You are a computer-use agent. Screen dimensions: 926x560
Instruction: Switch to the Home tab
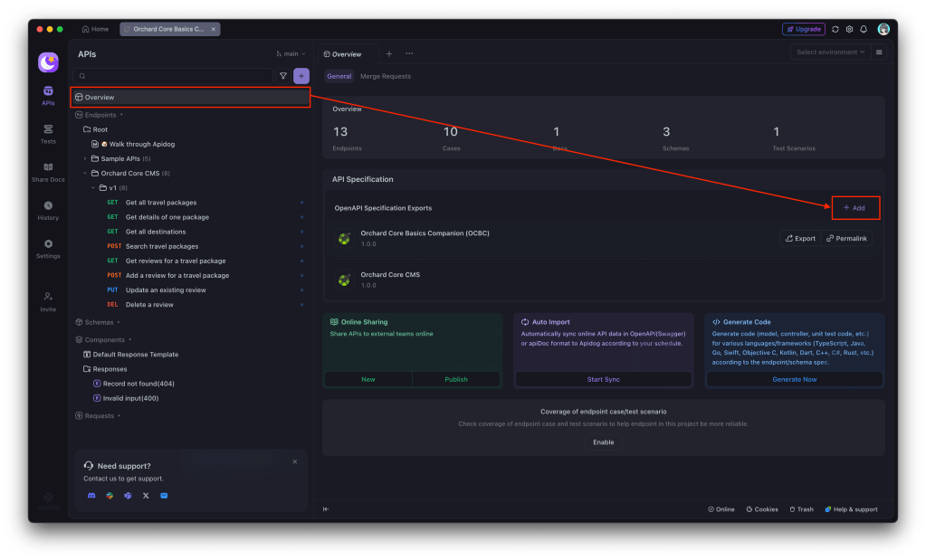coord(95,29)
